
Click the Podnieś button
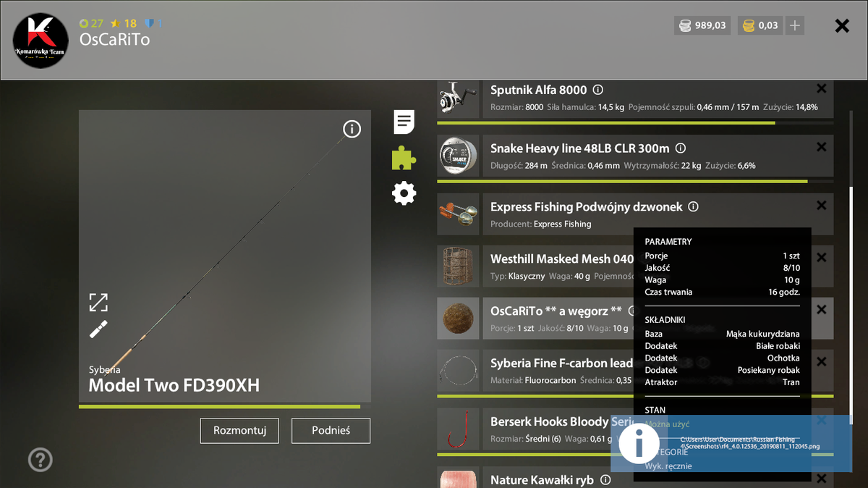coord(331,430)
